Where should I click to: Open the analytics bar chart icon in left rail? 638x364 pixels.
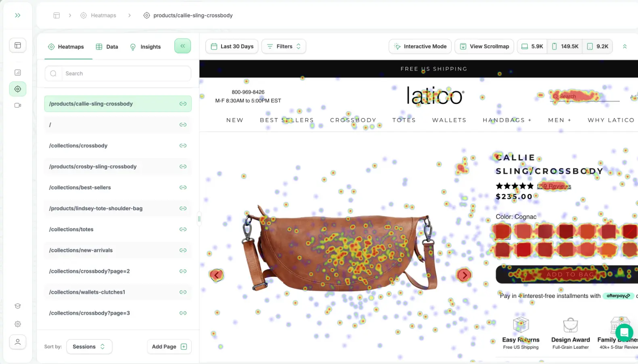(18, 73)
